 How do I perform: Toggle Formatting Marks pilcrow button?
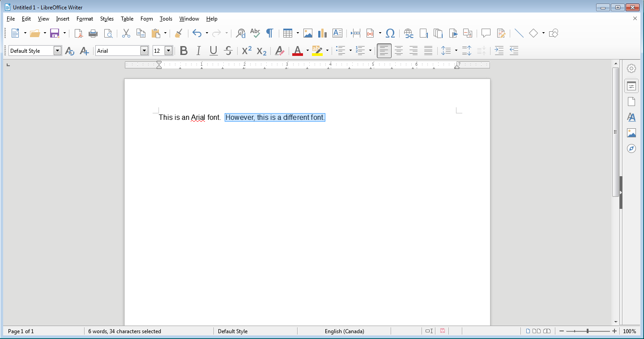(x=270, y=33)
